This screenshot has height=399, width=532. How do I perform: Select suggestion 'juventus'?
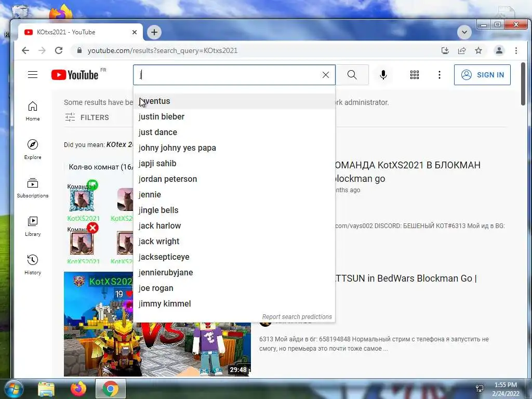point(234,101)
